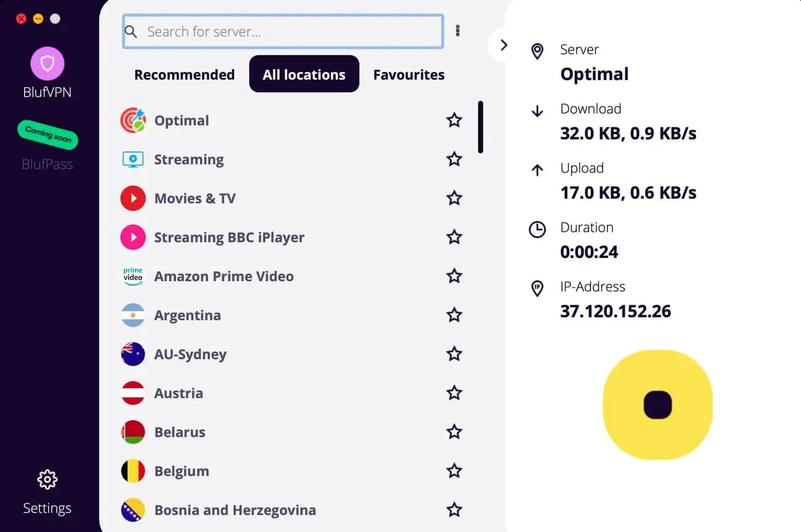Click the BlufPass Coming soon badge
Viewport: 801px width, 532px height.
pos(48,135)
